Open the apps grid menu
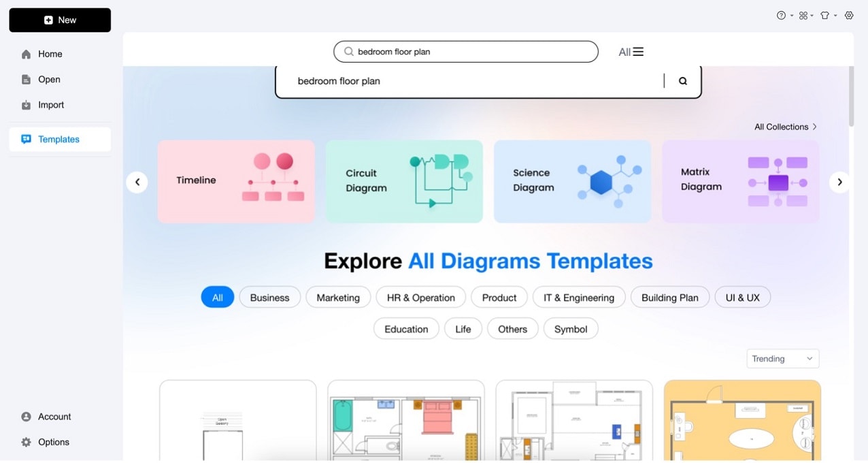 click(803, 15)
